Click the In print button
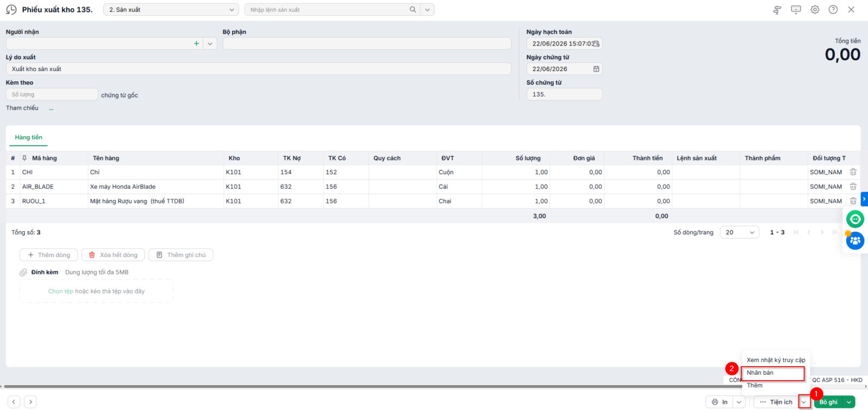Viewport: 868px width, 410px height. click(x=719, y=402)
